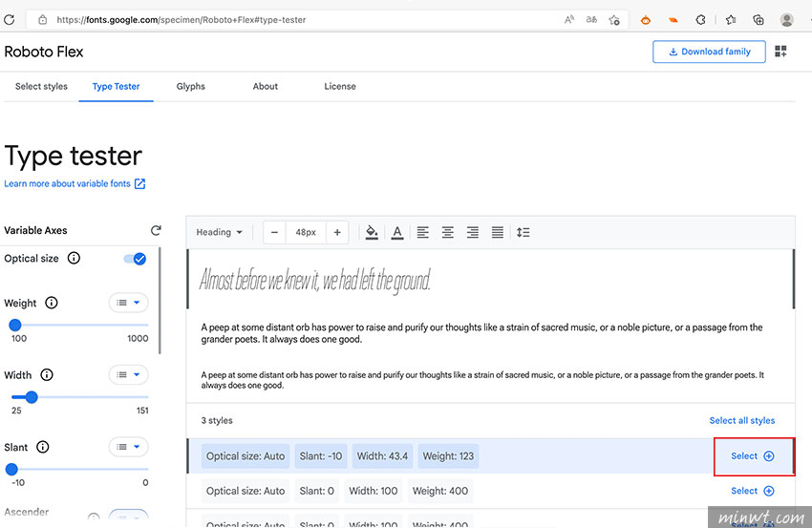The image size is (812, 528).
Task: Click Select all styles link
Action: [x=741, y=420]
